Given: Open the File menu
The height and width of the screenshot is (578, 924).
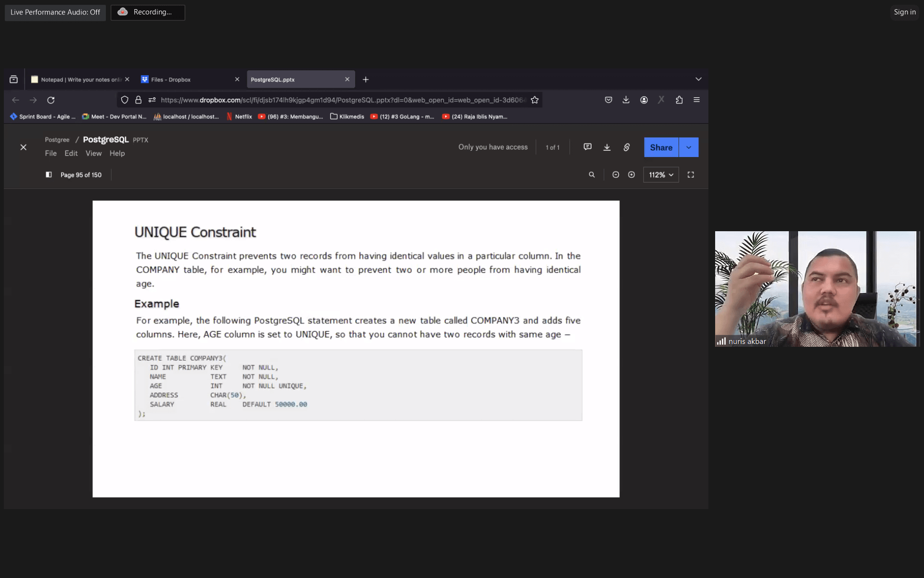Looking at the screenshot, I should click(51, 153).
